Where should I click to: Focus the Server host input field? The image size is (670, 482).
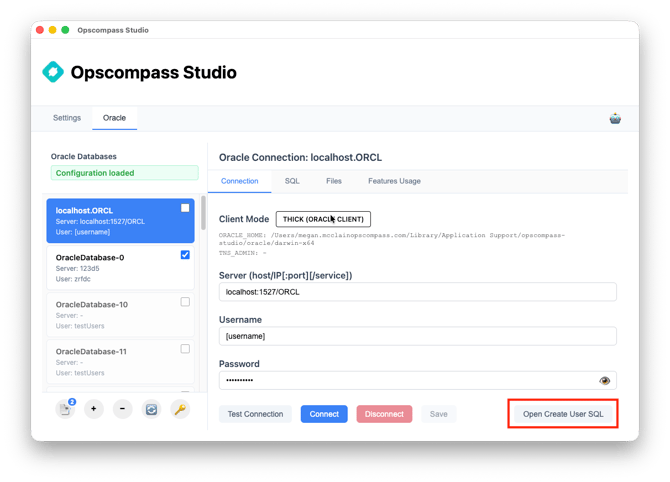pyautogui.click(x=417, y=292)
